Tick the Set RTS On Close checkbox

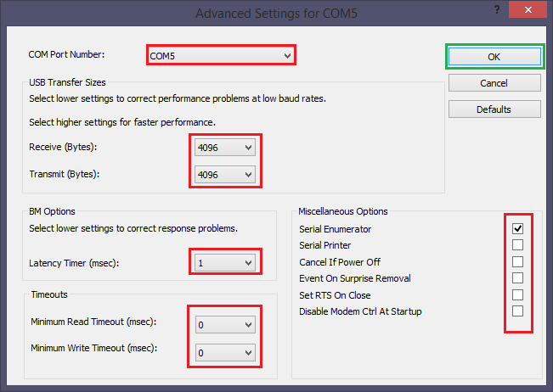(x=517, y=295)
